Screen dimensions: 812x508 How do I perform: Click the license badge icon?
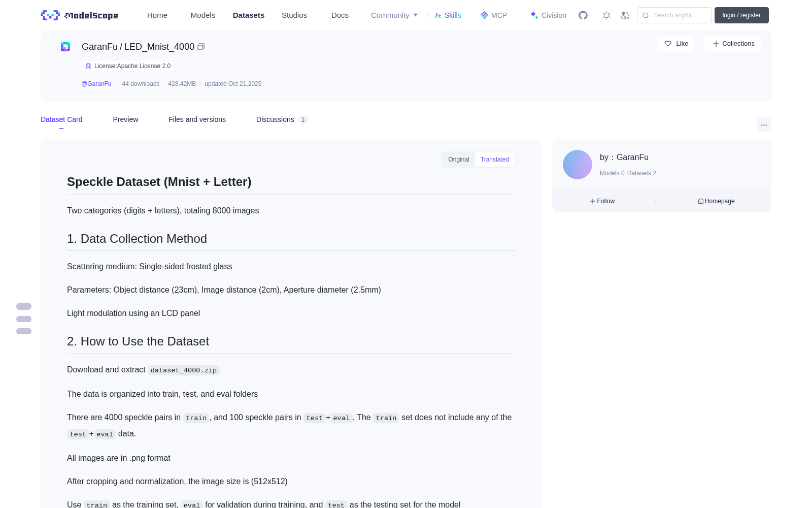pyautogui.click(x=88, y=66)
